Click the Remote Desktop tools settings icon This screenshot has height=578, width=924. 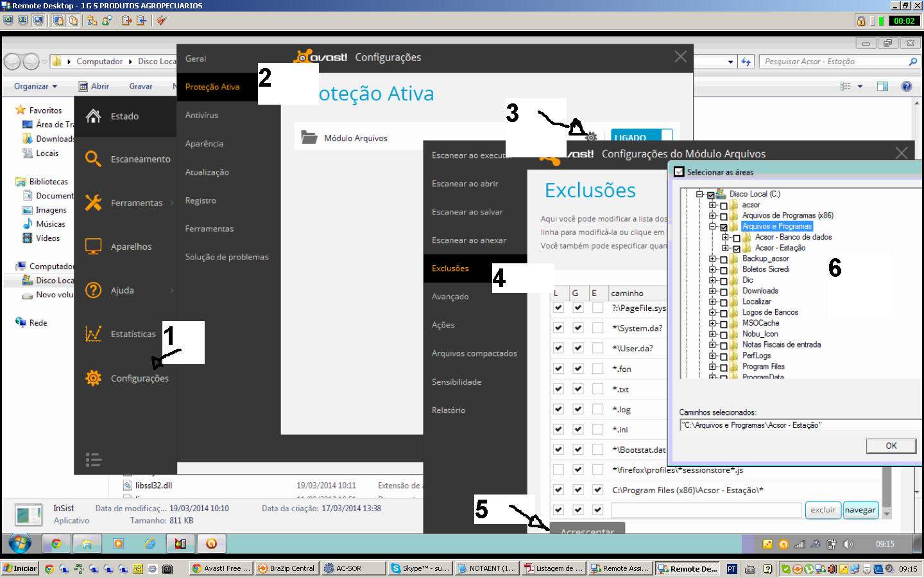click(161, 21)
